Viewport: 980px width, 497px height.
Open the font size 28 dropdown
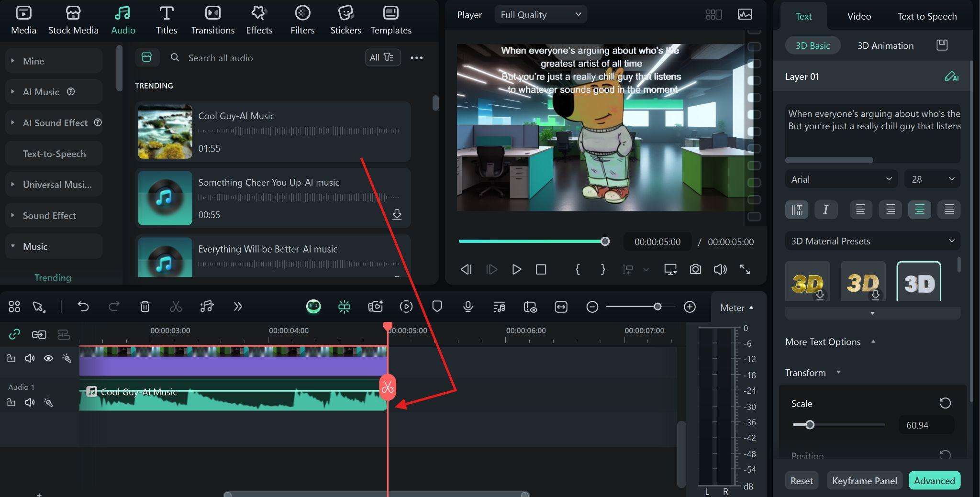[x=932, y=179]
